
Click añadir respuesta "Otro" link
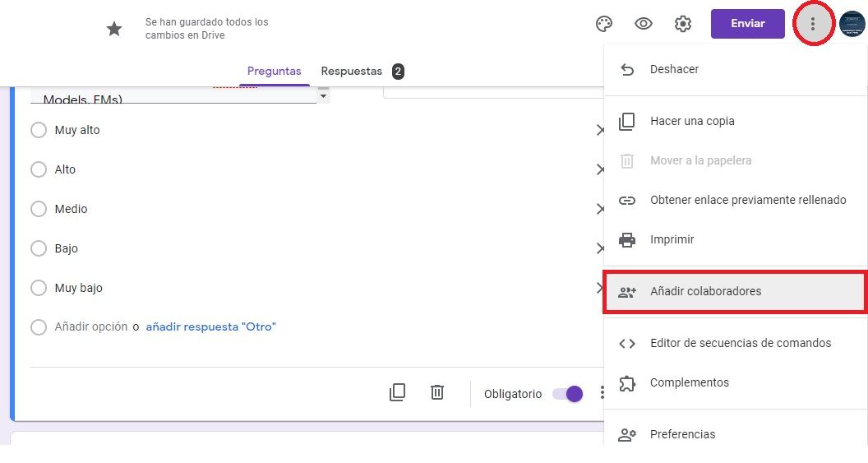[211, 326]
